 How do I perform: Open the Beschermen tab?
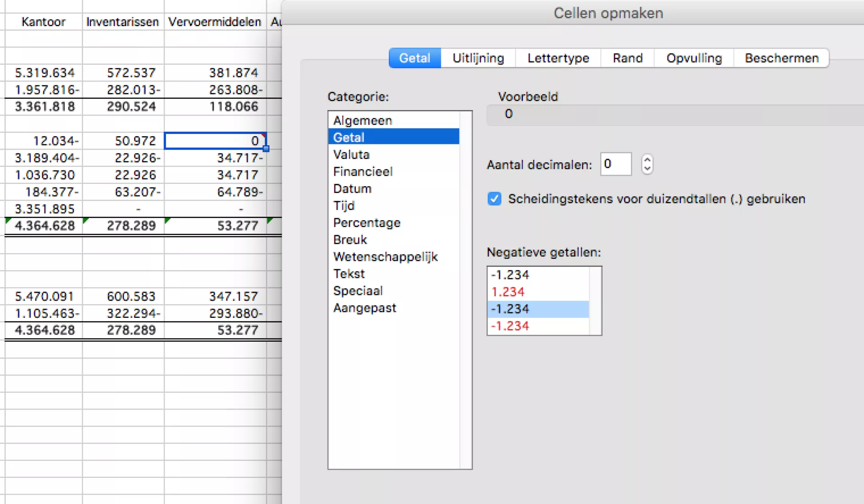(781, 58)
